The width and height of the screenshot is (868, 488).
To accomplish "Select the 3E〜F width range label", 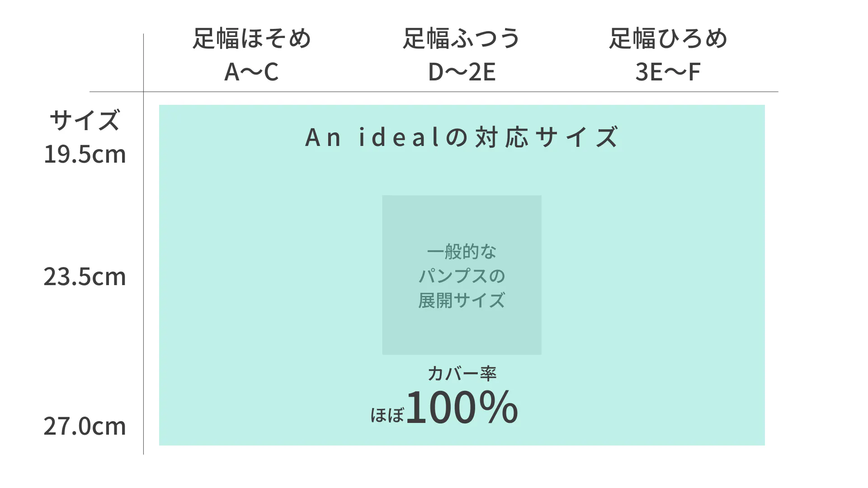I will pyautogui.click(x=668, y=72).
